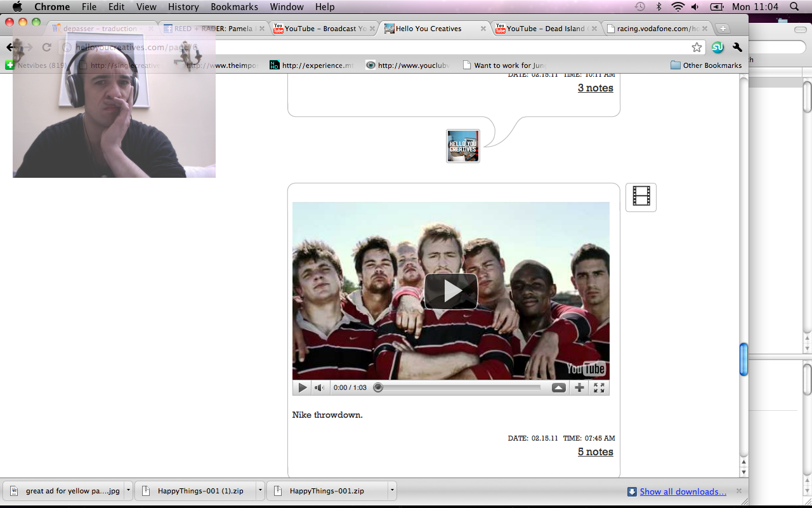Open the dropdown for HappyThings-001 (1).zip download
This screenshot has width=812, height=508.
260,491
